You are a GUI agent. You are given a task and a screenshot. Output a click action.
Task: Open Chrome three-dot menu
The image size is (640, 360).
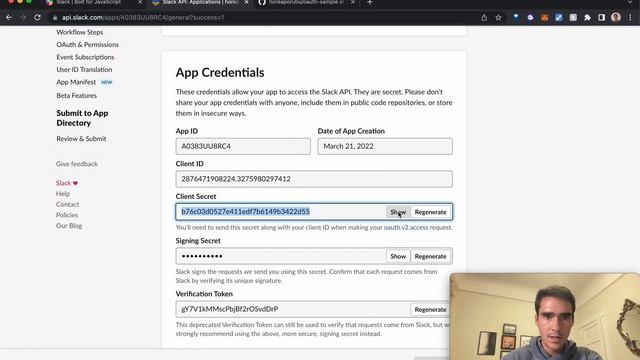(x=630, y=18)
